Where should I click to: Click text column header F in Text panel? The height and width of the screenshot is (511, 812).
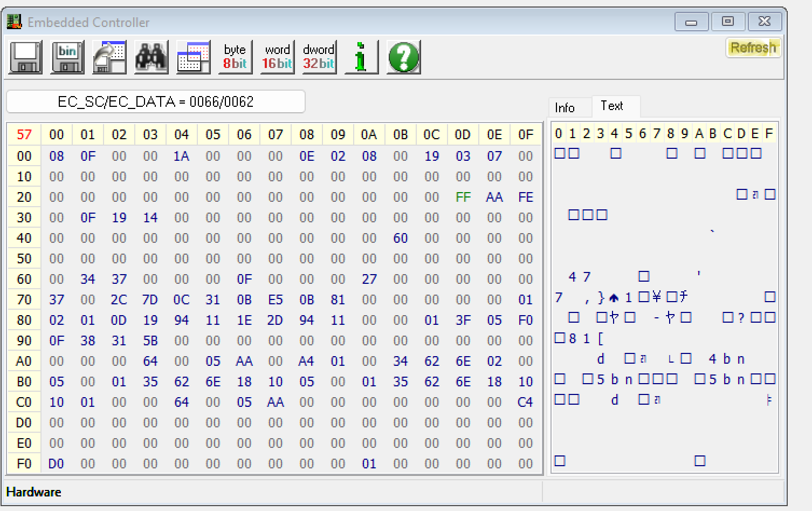click(769, 133)
